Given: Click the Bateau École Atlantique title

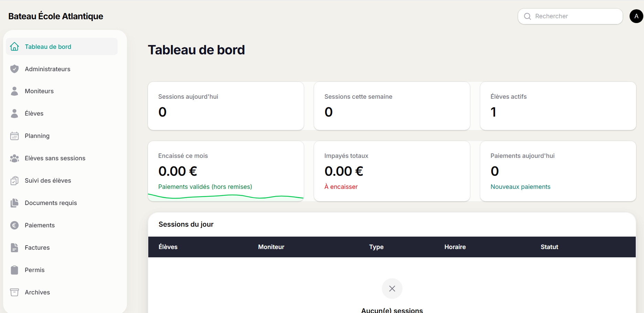Looking at the screenshot, I should pos(56,16).
